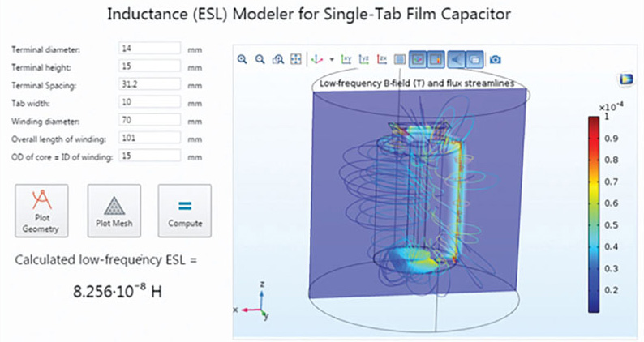The width and height of the screenshot is (644, 342).
Task: Take a snapshot with camera icon
Action: point(496,59)
